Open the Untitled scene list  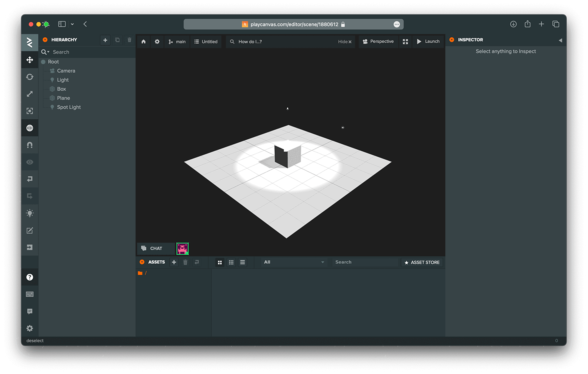coord(206,41)
